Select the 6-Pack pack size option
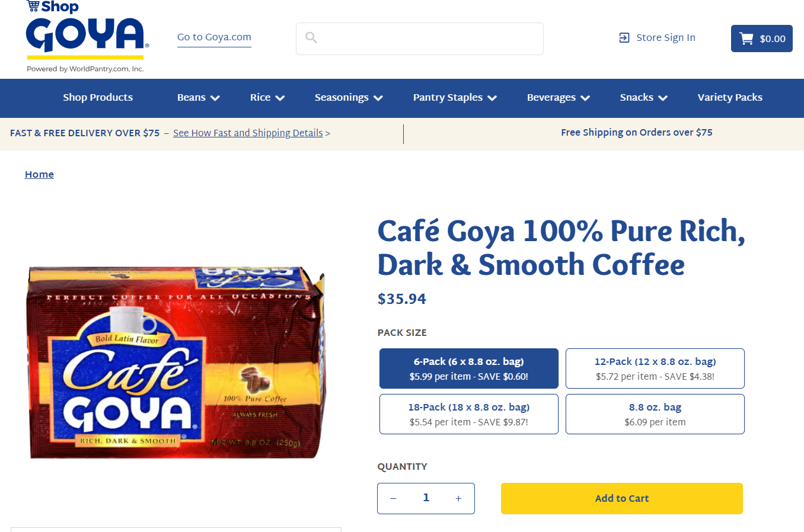This screenshot has height=532, width=804. (x=469, y=368)
